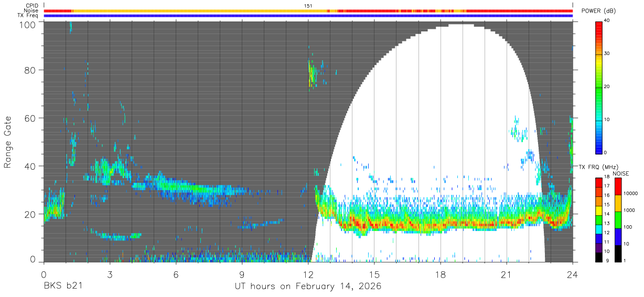Click the y-axis tick label 60
Viewport: 644px width, 297px height.
pos(29,118)
